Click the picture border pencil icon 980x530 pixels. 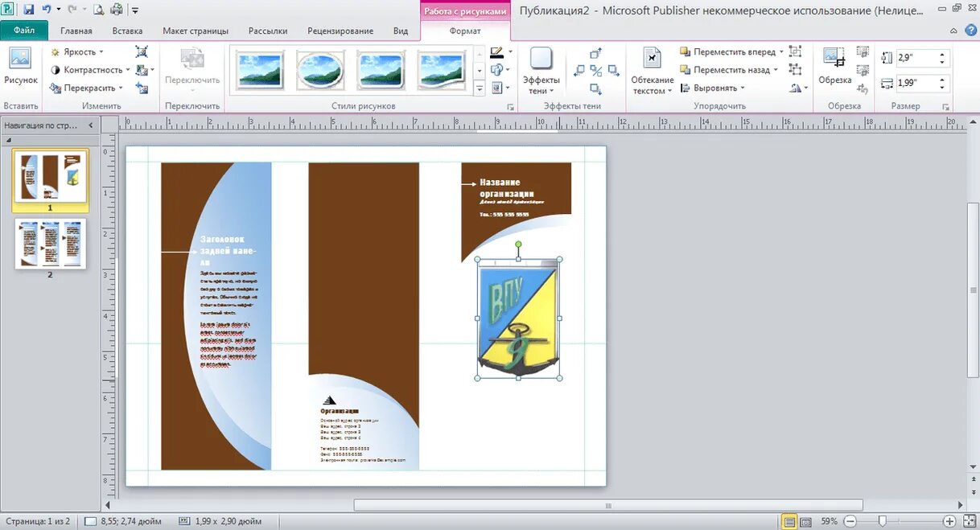point(496,52)
